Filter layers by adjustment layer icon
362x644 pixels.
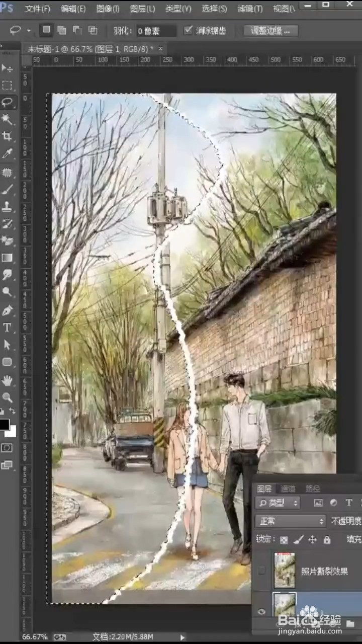click(333, 503)
